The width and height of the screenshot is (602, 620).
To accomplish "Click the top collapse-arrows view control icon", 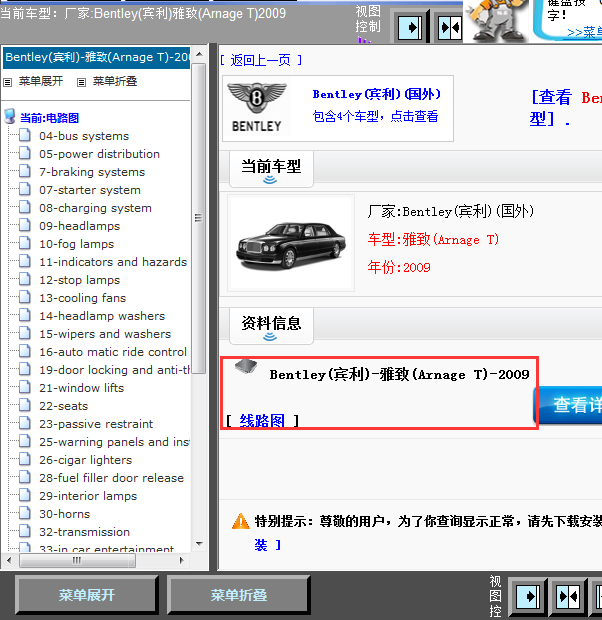I will (450, 27).
